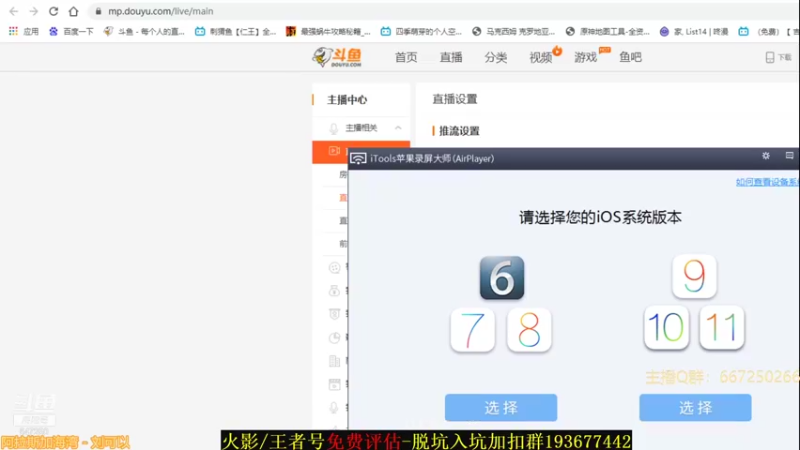Open the 游戏 nav item
This screenshot has height=450, width=800.
(x=586, y=57)
